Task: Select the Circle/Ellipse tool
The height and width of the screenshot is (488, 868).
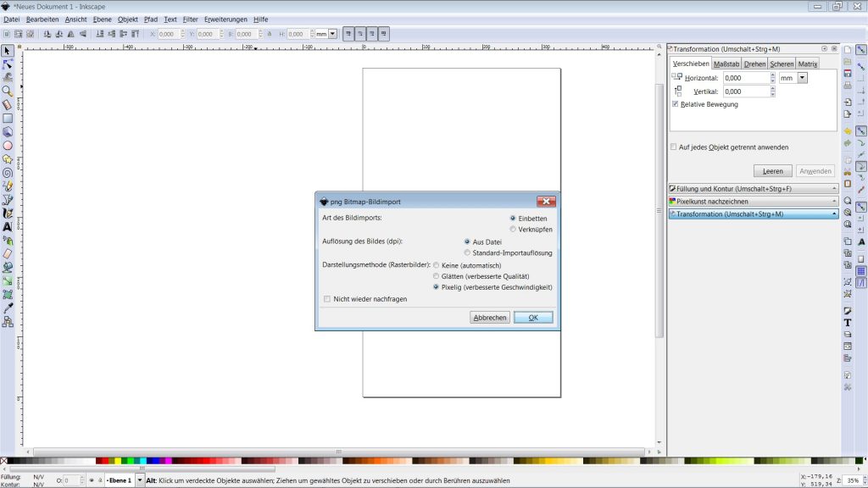Action: 8,145
